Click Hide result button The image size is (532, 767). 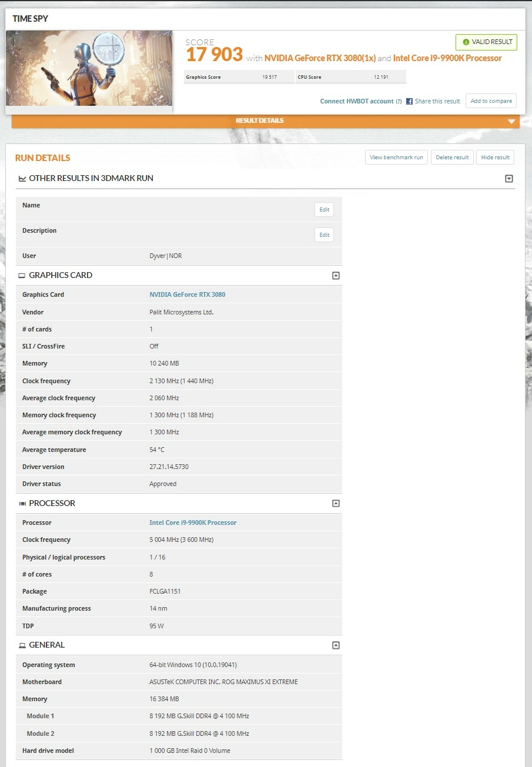[496, 158]
